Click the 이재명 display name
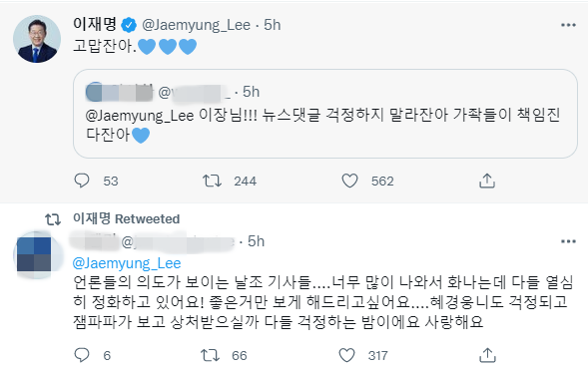Viewport: 588px width, 374px height. (x=95, y=24)
